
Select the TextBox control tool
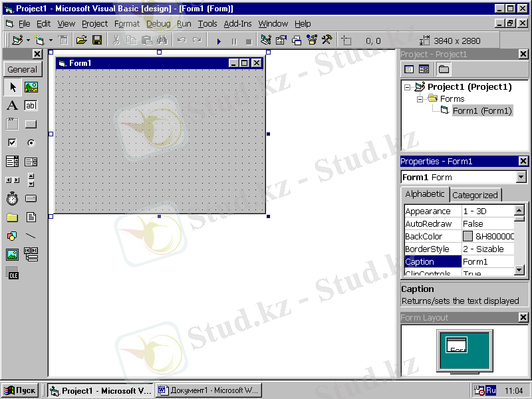tap(31, 106)
